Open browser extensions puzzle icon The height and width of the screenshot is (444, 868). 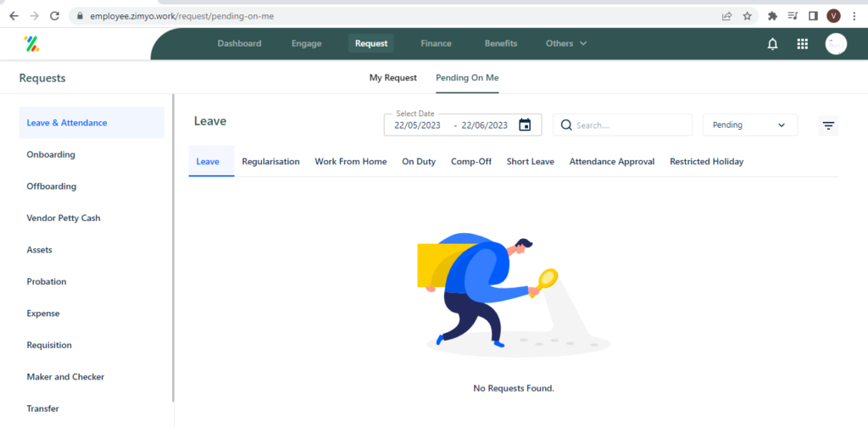coord(772,16)
